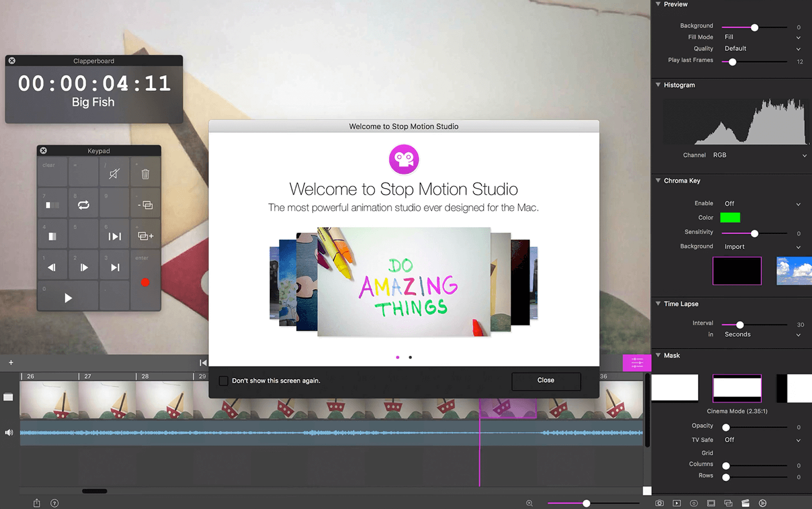This screenshot has width=812, height=509.
Task: Close the Keypad panel
Action: click(43, 150)
